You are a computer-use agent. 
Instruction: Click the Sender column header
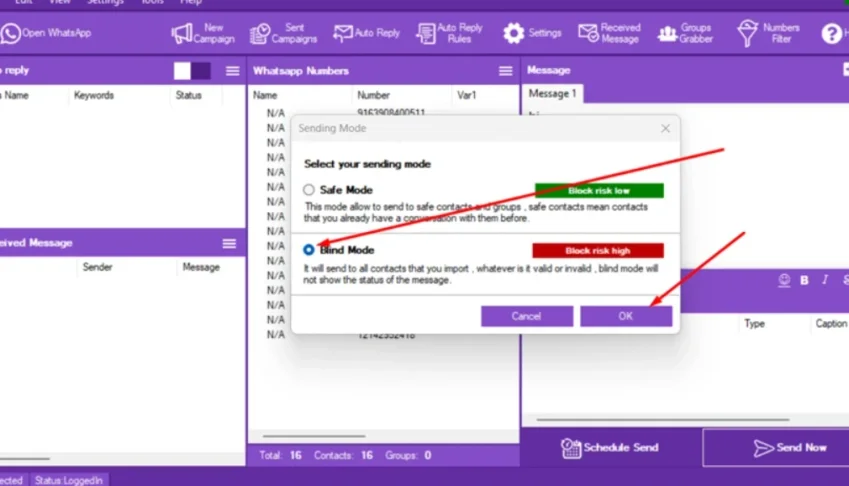click(x=97, y=267)
